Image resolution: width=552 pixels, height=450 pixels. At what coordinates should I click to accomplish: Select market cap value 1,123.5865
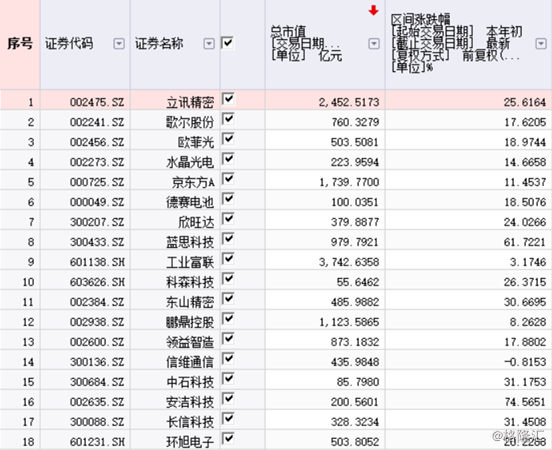(349, 322)
